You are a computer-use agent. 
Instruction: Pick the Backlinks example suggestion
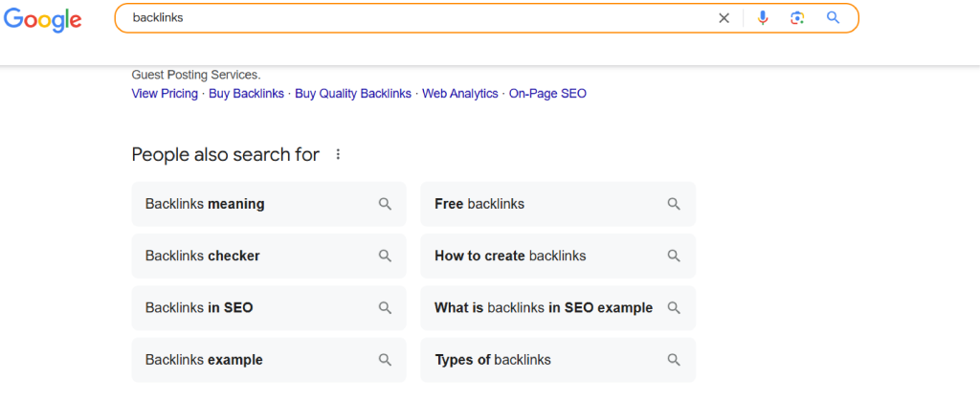coord(269,360)
